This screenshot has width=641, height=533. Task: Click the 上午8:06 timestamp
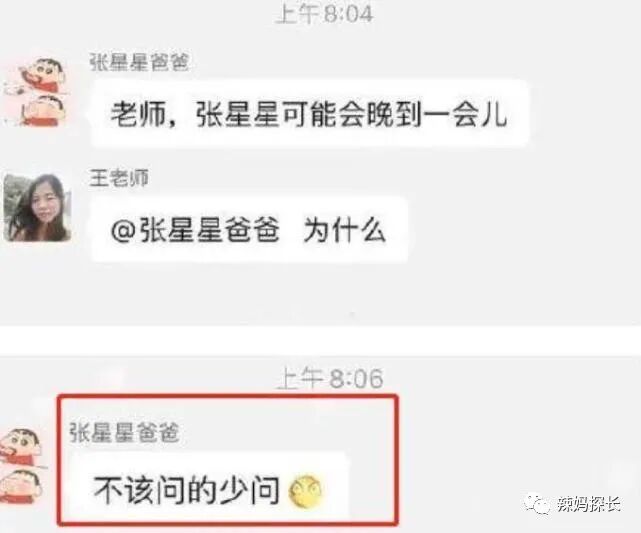(x=330, y=378)
